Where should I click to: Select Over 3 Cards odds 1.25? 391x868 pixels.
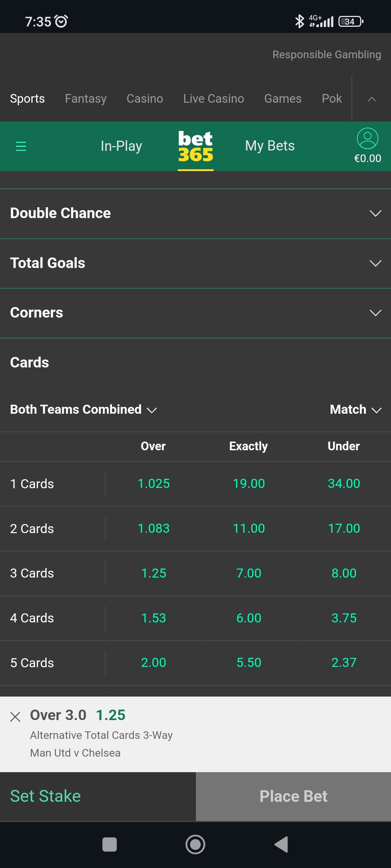tap(154, 573)
